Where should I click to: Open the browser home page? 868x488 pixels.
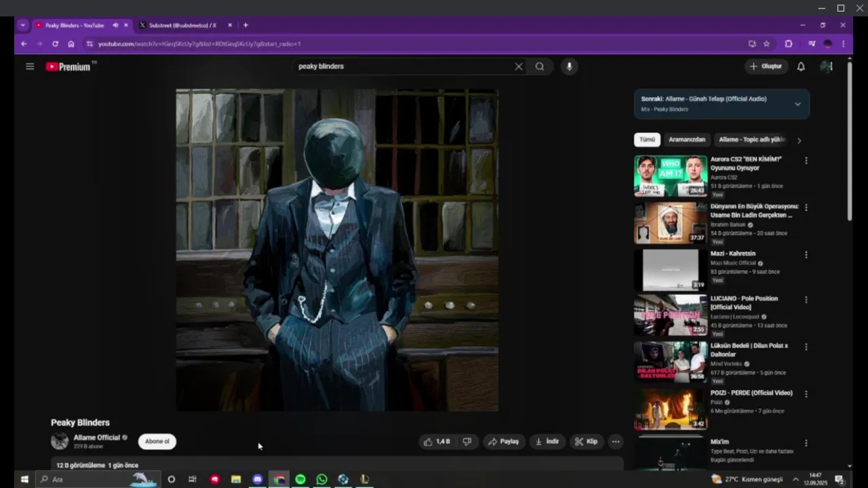click(x=71, y=44)
